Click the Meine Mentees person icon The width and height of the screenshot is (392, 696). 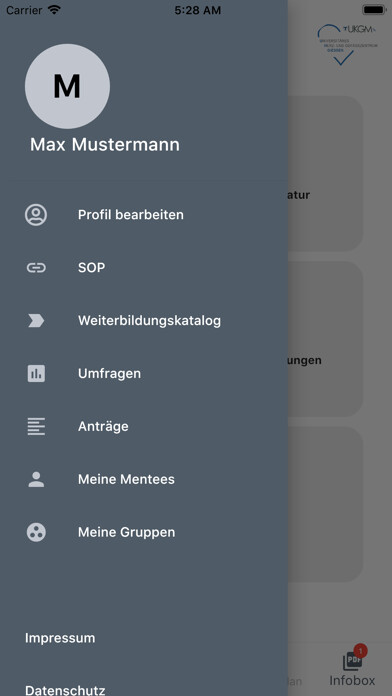pos(36,479)
